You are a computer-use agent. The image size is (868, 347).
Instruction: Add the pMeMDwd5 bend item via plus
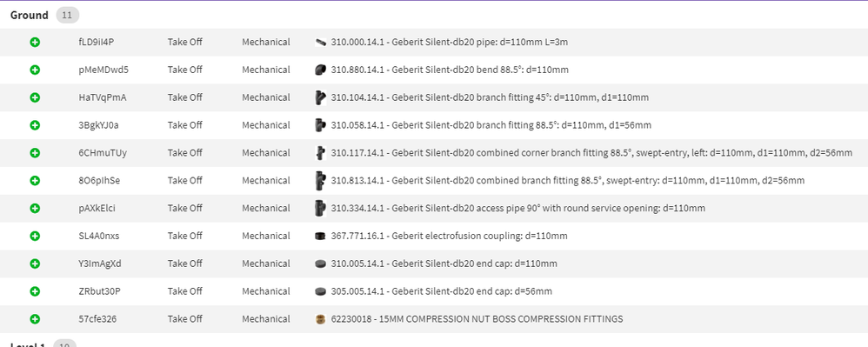[x=35, y=70]
